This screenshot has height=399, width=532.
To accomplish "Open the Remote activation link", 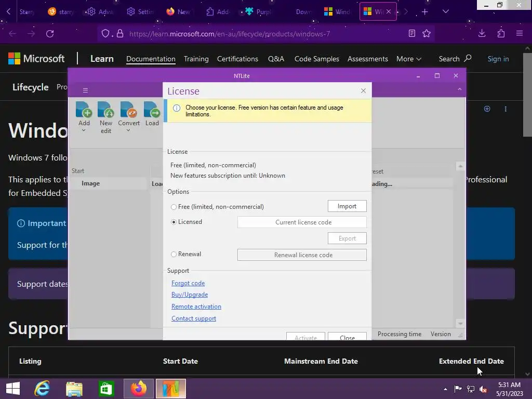I will (x=196, y=307).
